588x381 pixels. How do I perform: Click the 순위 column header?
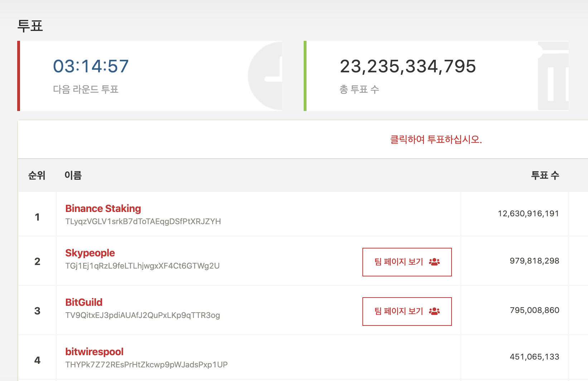(37, 175)
